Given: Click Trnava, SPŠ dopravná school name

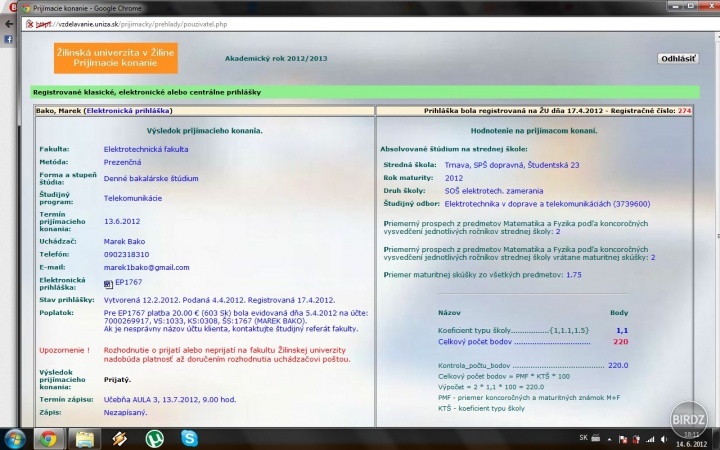Looking at the screenshot, I should click(x=512, y=165).
